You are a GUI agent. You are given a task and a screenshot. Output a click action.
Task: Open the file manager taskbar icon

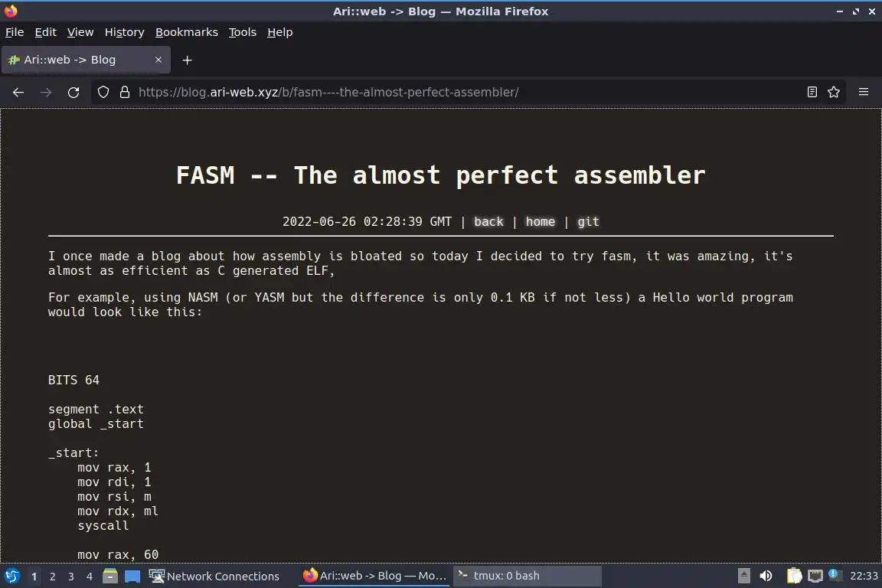tap(110, 576)
